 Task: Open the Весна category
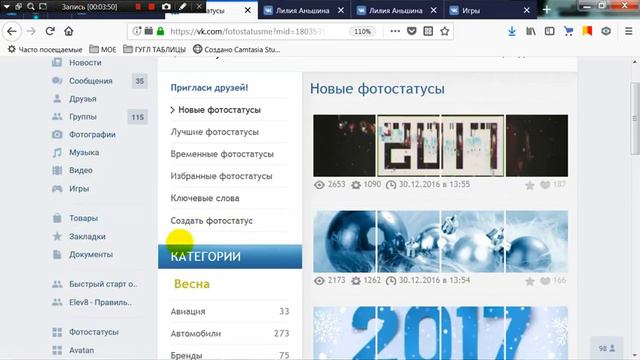[x=192, y=284]
